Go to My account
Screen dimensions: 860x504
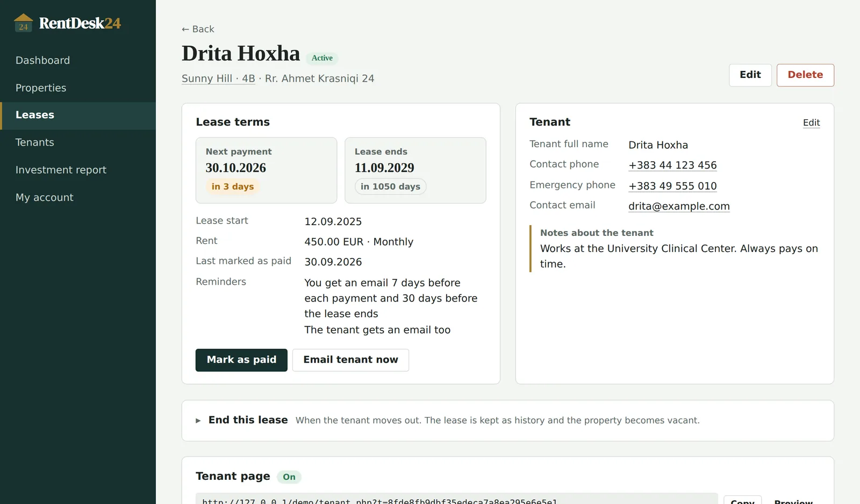(x=78, y=197)
